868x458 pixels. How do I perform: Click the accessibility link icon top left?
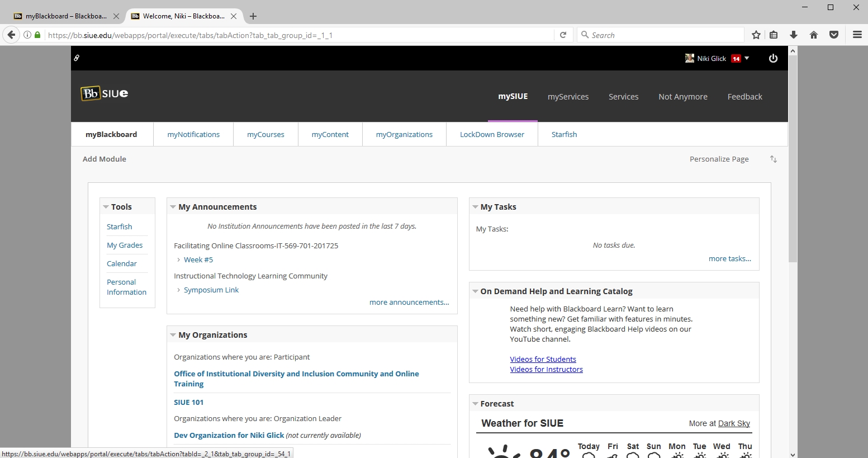point(77,58)
